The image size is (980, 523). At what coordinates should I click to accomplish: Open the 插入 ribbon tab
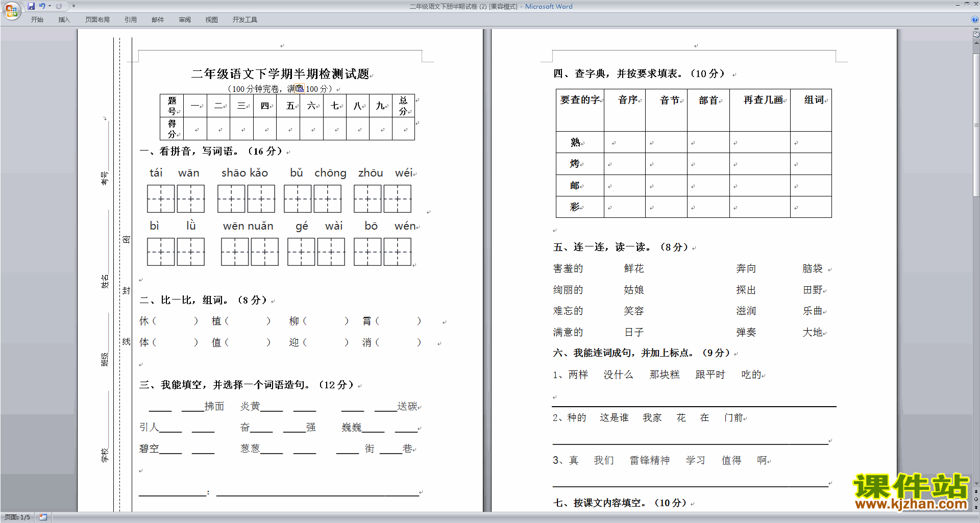(64, 20)
